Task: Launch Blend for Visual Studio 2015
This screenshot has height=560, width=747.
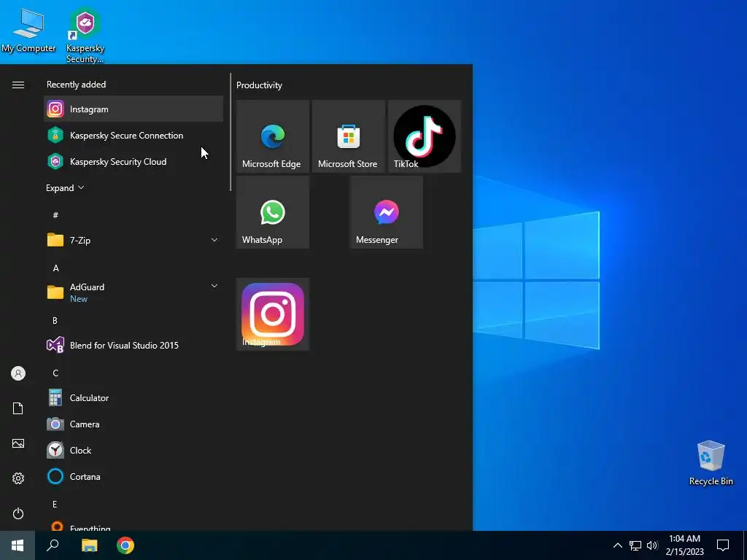Action: (x=133, y=345)
